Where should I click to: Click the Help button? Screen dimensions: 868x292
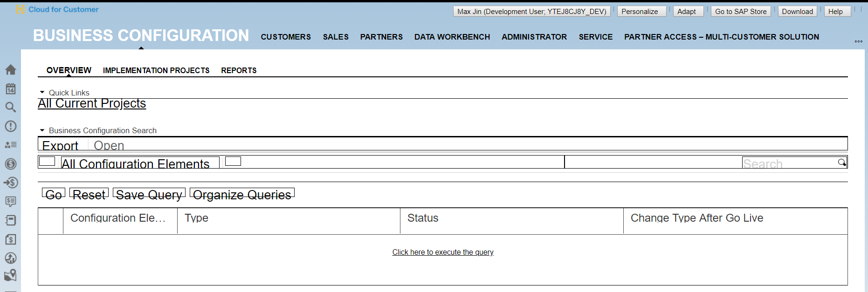838,11
